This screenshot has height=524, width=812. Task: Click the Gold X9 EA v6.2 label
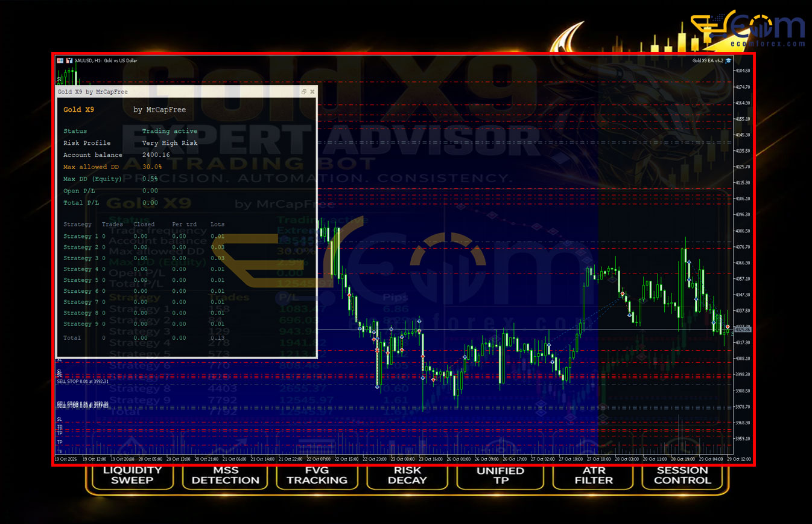708,60
